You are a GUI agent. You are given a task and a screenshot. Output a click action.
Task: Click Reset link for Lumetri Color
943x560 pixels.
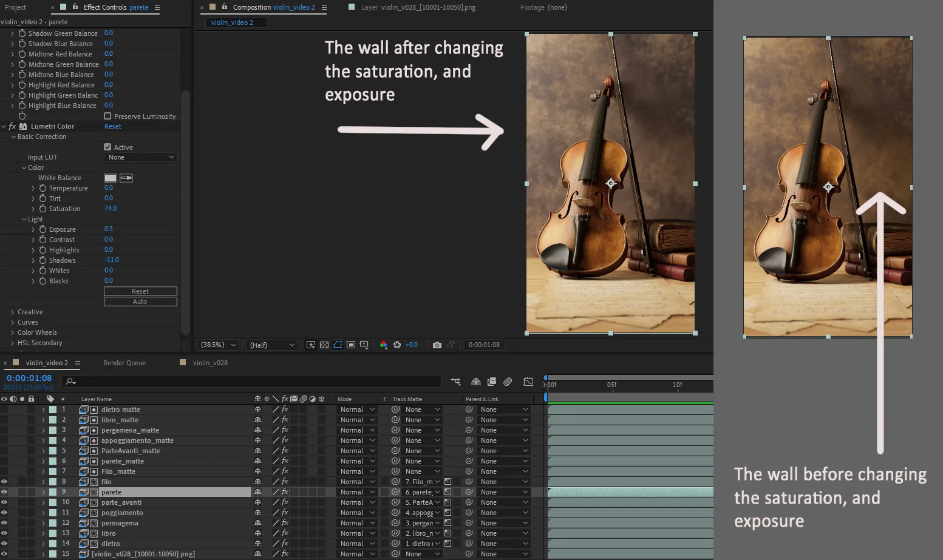pyautogui.click(x=113, y=126)
